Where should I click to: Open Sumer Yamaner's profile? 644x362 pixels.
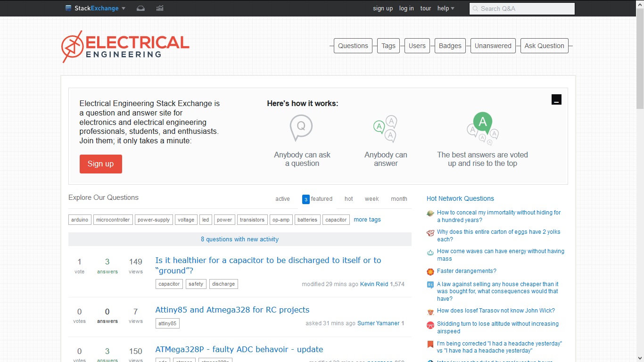pos(379,323)
